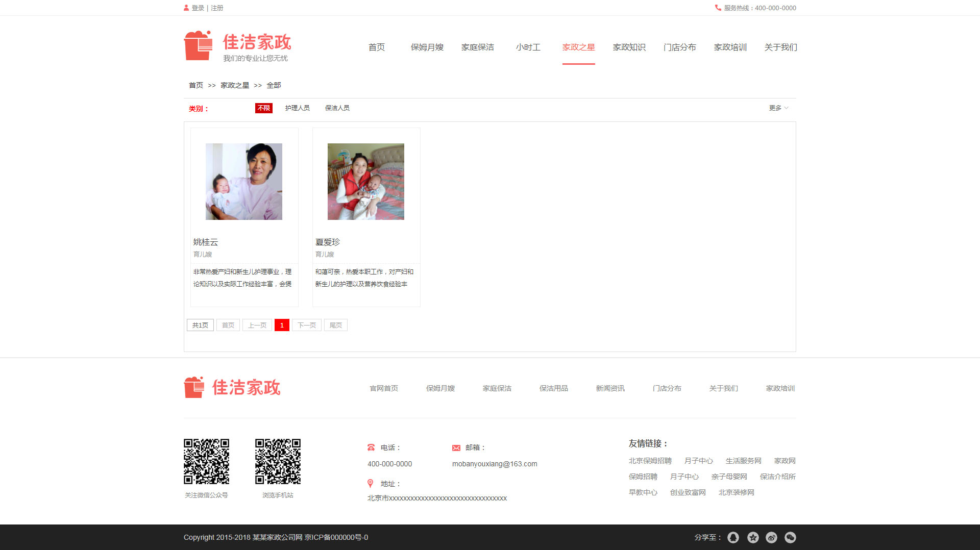
Task: Click the 佳洁家政 footer logo
Action: 232,387
